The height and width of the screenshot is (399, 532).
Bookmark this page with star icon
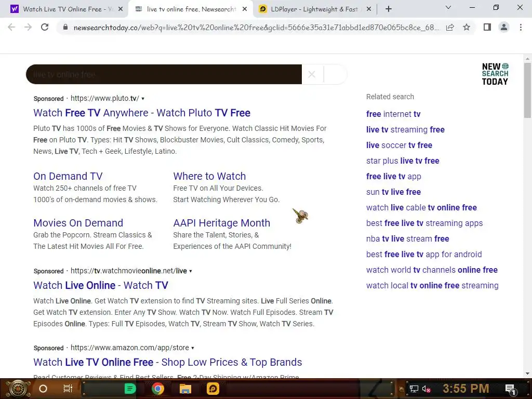tap(467, 28)
